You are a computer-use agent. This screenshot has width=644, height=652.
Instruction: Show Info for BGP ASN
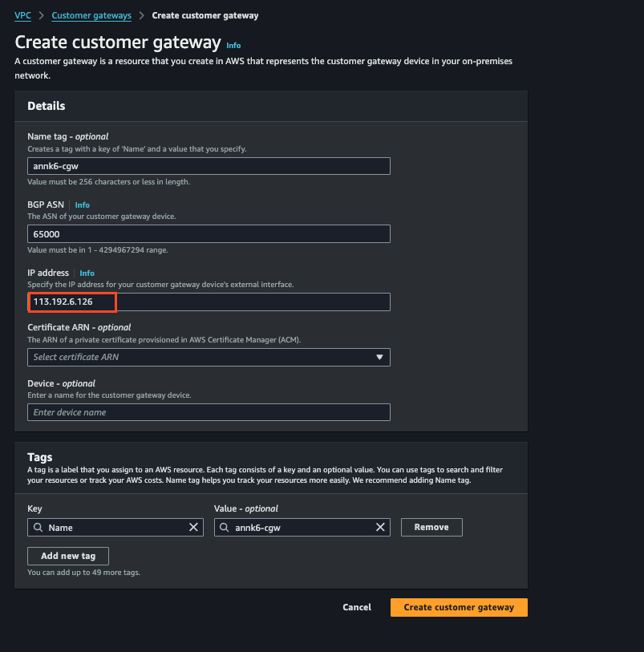(x=83, y=205)
